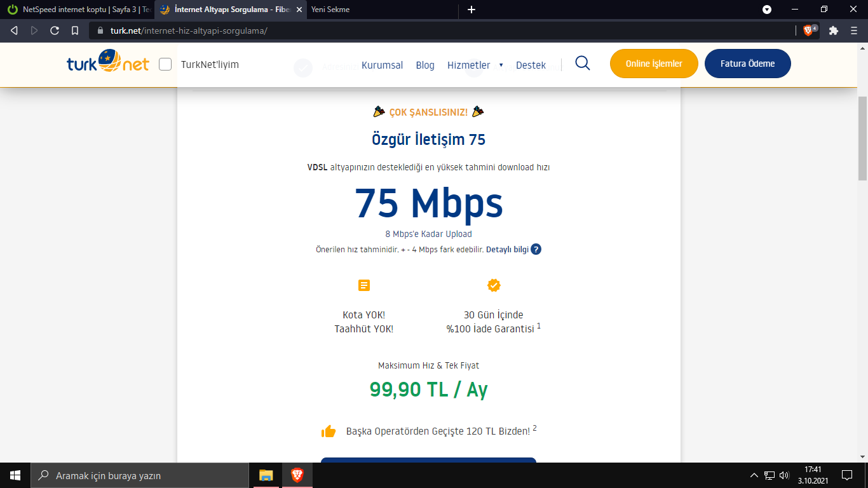Open a new tab with the plus button
This screenshot has width=868, height=488.
tap(471, 10)
